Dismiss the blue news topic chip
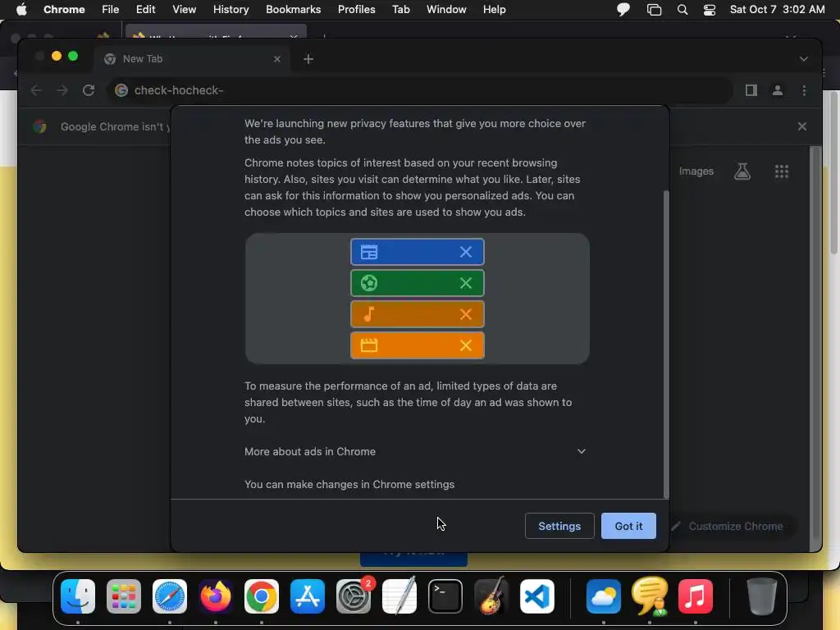The height and width of the screenshot is (630, 840). tap(466, 252)
